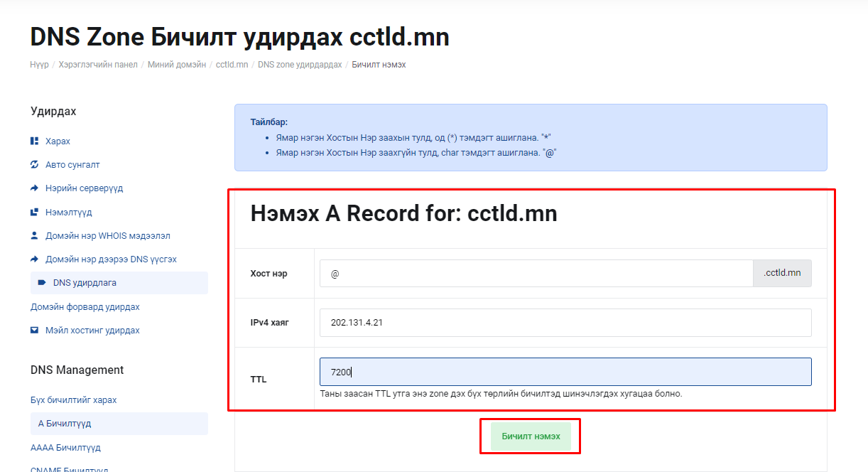Viewport: 868px width, 472px height.
Task: Click the Хост нэр input field
Action: coord(536,273)
